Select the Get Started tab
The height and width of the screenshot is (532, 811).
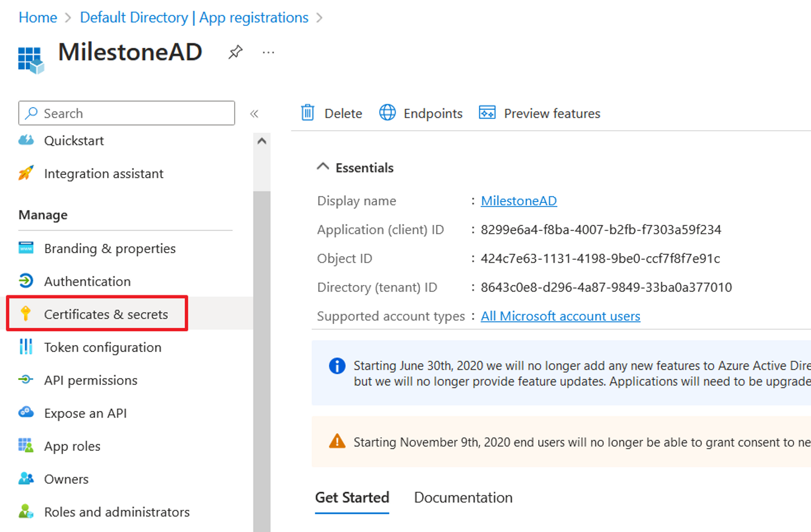point(352,497)
